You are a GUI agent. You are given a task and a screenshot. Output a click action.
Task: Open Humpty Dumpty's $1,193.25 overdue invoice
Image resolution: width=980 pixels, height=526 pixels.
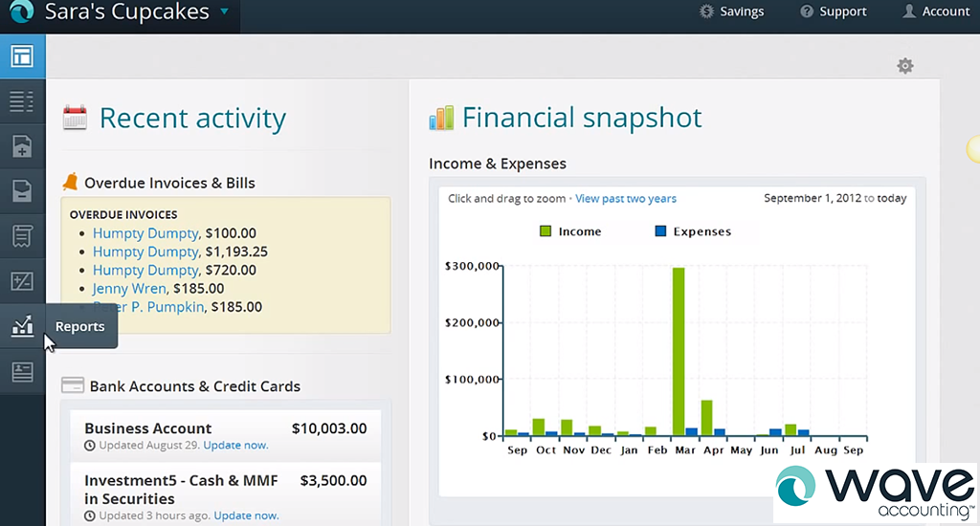pyautogui.click(x=145, y=252)
